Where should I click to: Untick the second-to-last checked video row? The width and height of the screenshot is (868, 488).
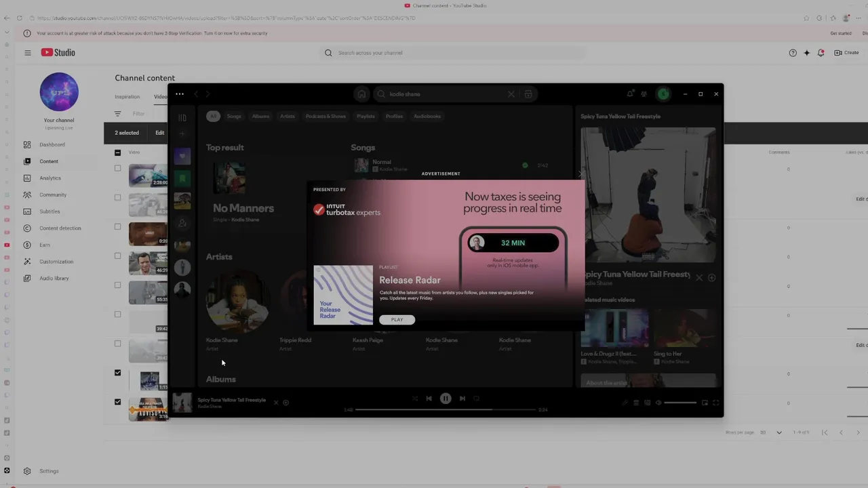pos(117,373)
